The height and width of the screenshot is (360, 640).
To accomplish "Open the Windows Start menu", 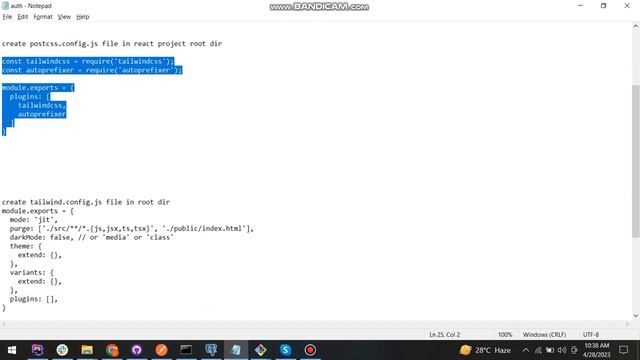I will [12, 350].
